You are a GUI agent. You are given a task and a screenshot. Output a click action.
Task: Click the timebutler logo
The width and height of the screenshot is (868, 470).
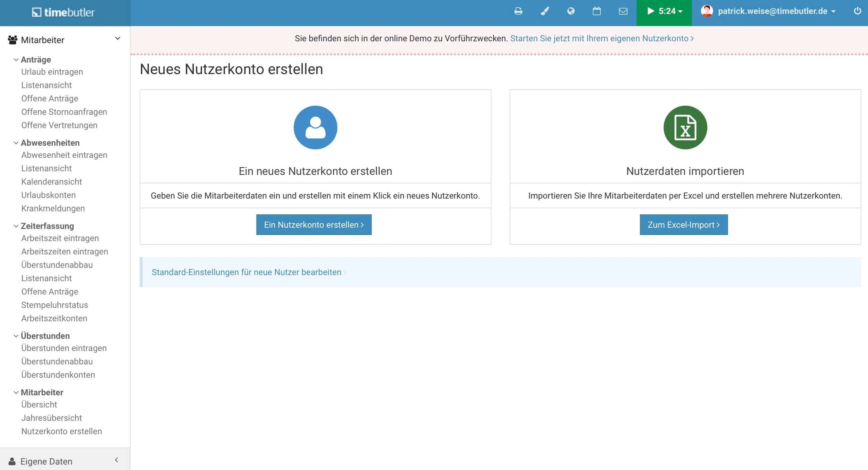[x=64, y=12]
